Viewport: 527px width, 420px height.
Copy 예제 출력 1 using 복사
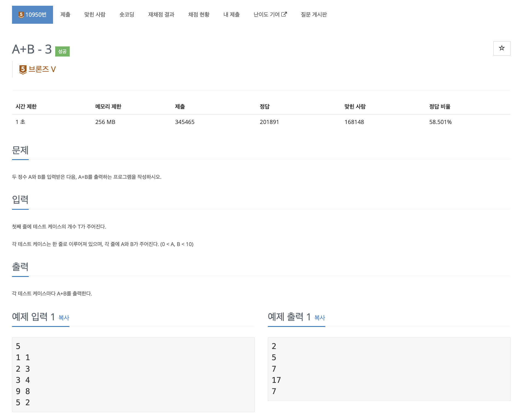click(319, 318)
